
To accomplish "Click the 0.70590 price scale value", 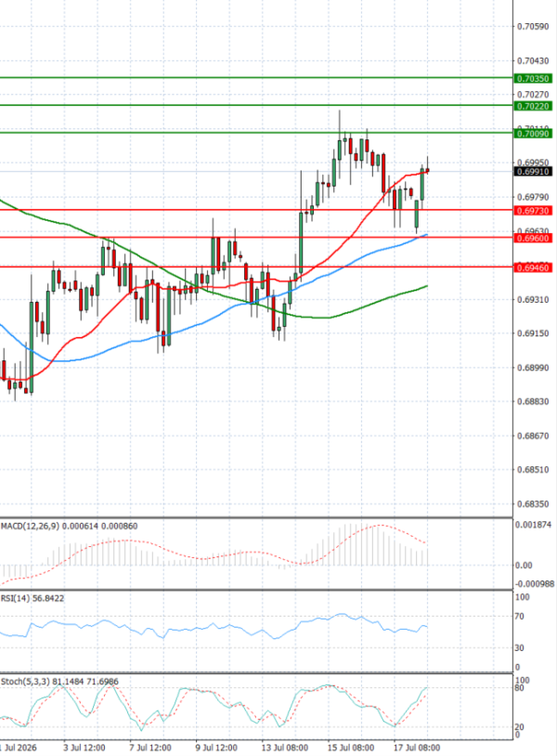I will tap(533, 27).
